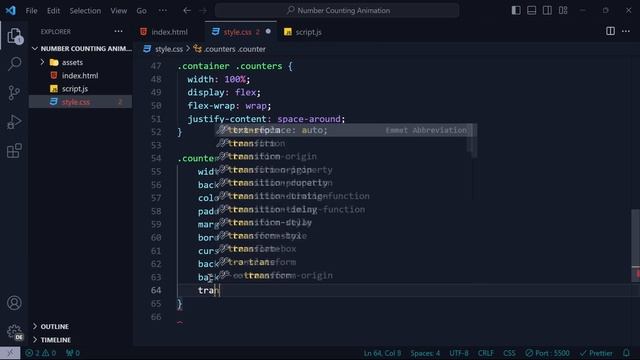Open the File menu
The width and height of the screenshot is (640, 360).
point(31,11)
